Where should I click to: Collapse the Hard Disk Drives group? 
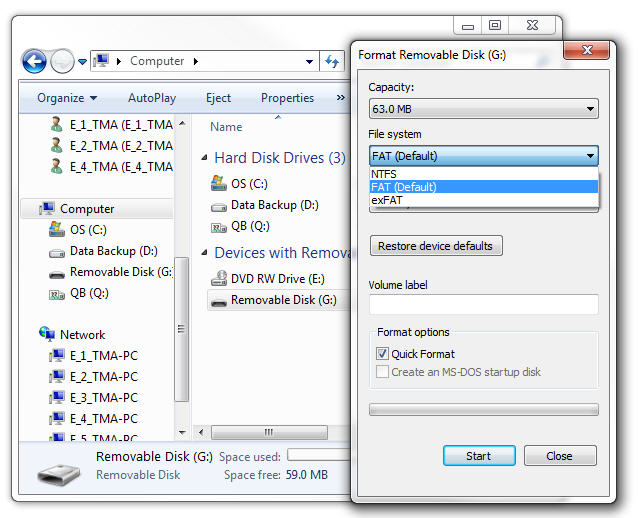pos(204,157)
